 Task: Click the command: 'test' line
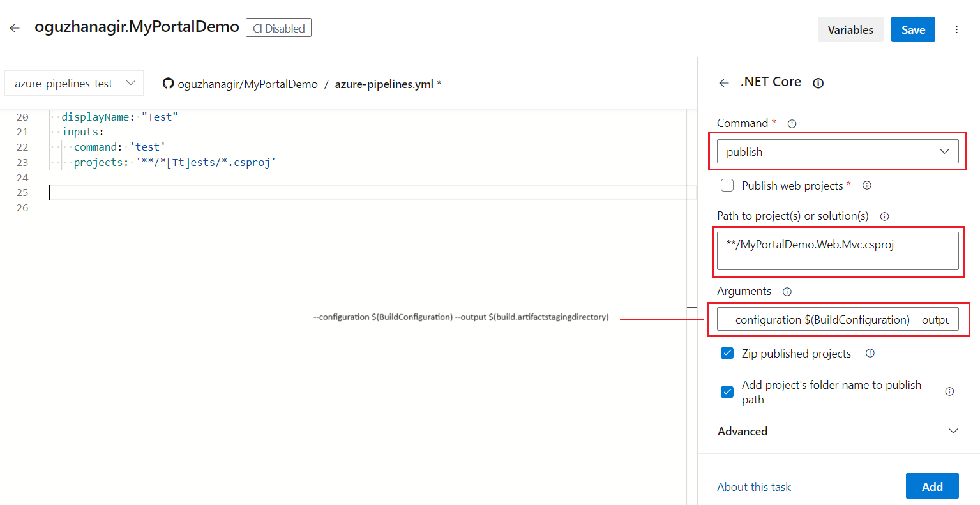[x=119, y=147]
